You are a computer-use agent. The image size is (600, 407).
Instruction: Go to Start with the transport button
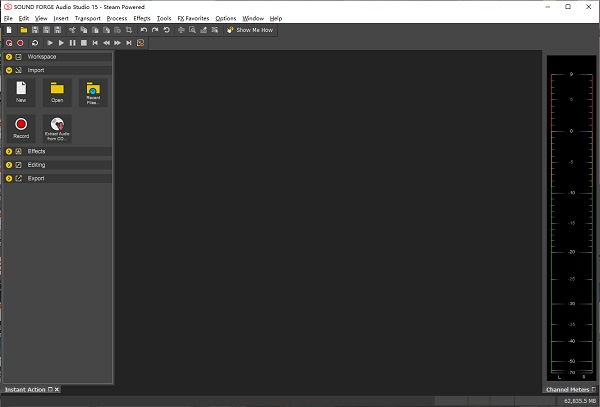pyautogui.click(x=95, y=43)
